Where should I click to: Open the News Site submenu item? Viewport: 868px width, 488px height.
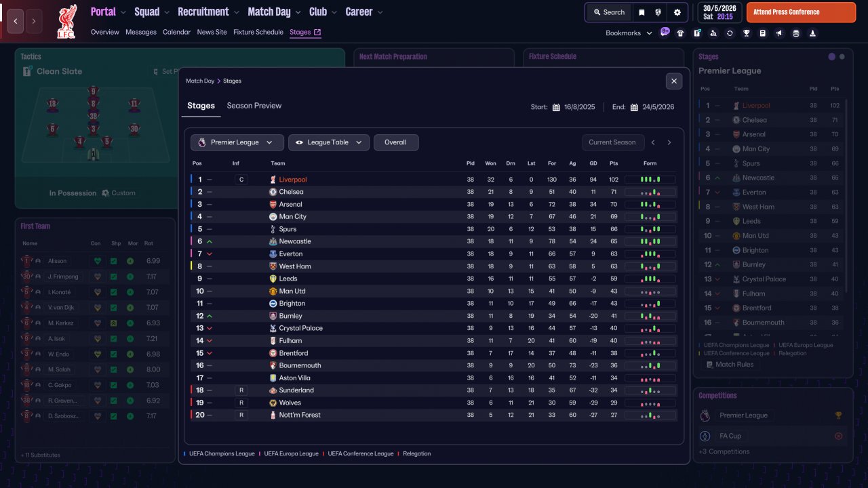[212, 32]
